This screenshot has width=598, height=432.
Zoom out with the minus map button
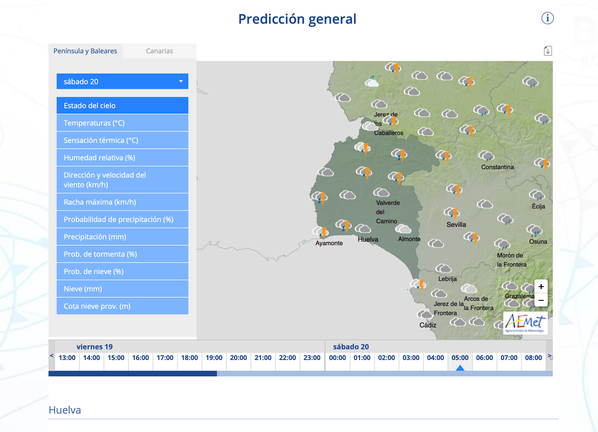[x=541, y=300]
